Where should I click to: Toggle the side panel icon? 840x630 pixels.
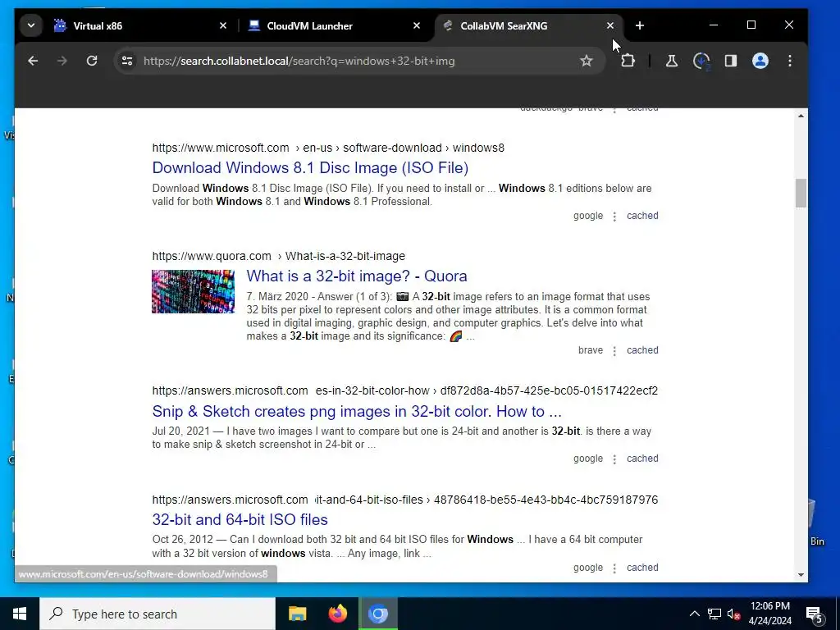pos(731,61)
